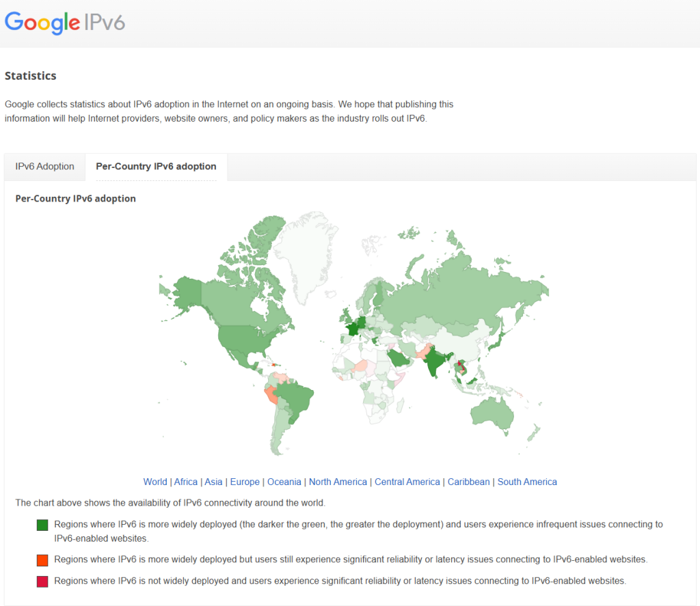The width and height of the screenshot is (700, 606).
Task: Click Australia on the world map
Action: click(492, 413)
